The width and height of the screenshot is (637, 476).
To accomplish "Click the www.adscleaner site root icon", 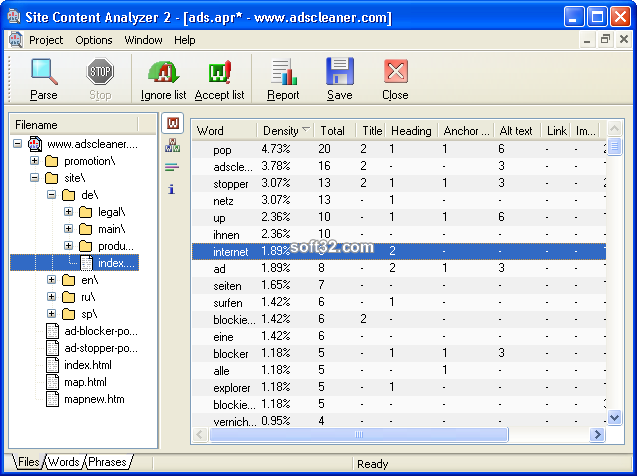I will coord(35,144).
